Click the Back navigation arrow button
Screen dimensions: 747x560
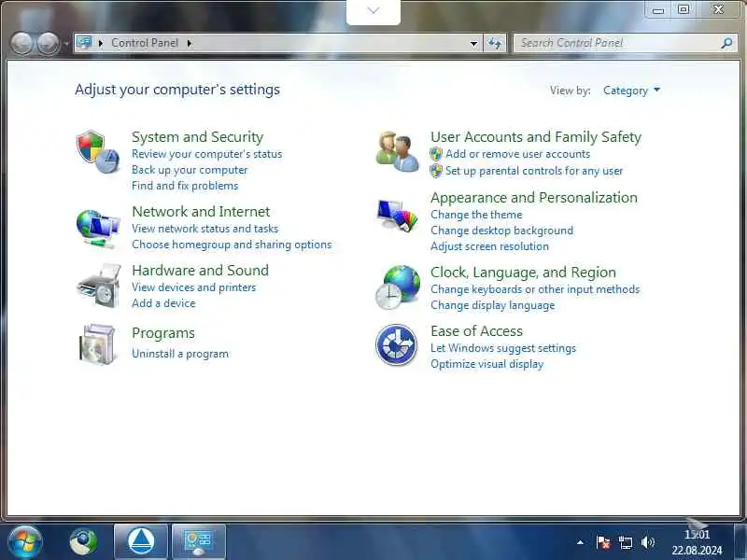(x=21, y=43)
